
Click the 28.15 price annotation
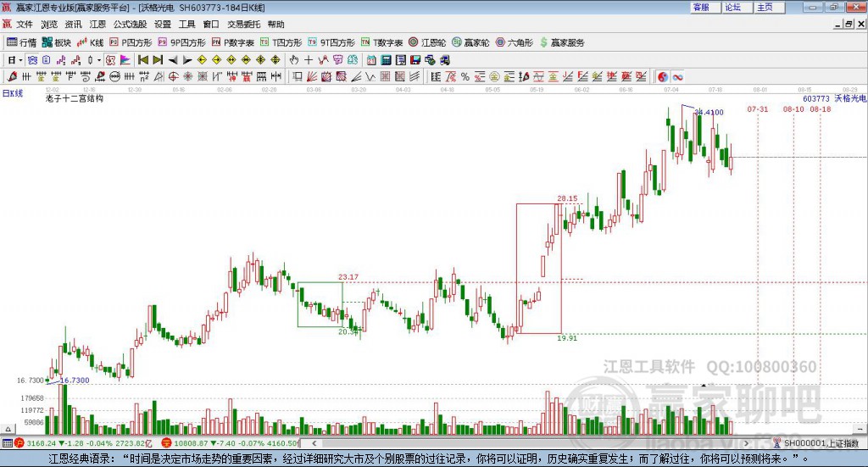pos(567,198)
